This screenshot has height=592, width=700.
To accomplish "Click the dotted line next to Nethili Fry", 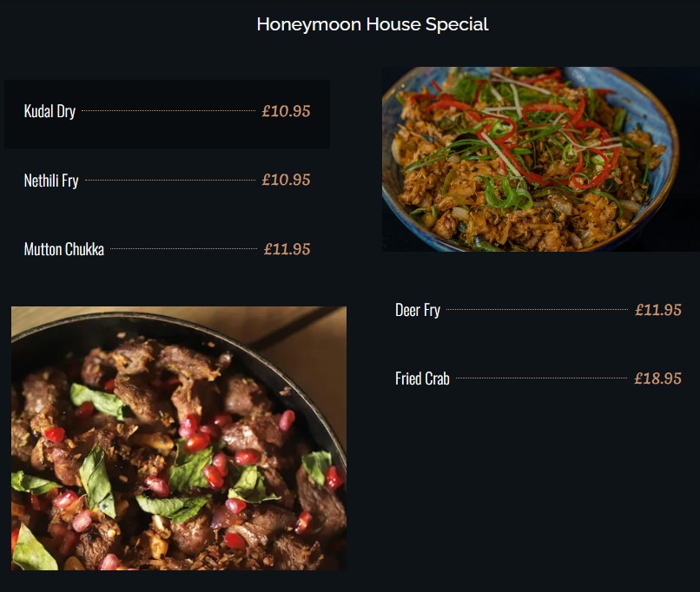I will 170,180.
